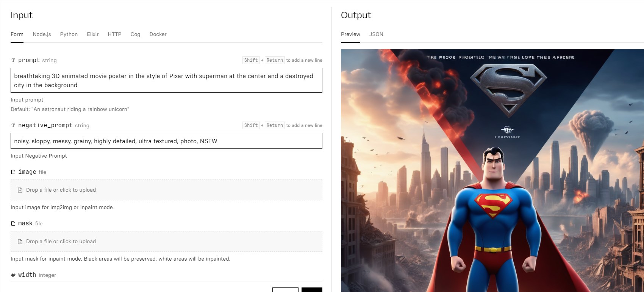Show the HTTP tab
The width and height of the screenshot is (644, 292).
click(114, 34)
